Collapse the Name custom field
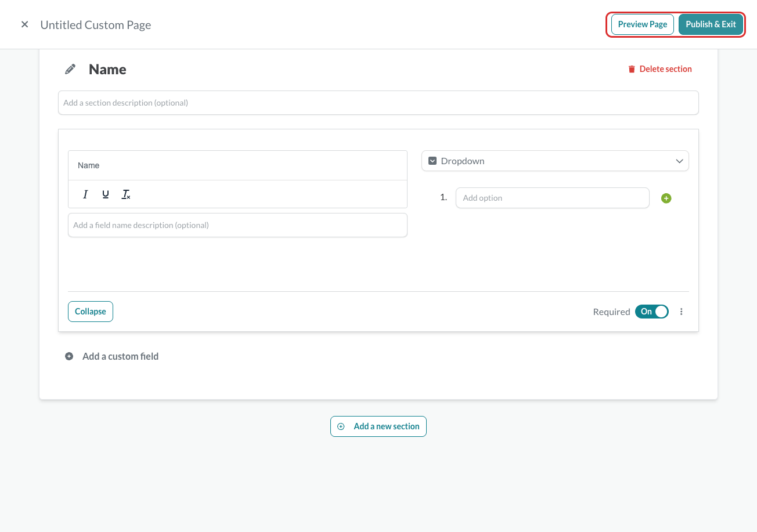The height and width of the screenshot is (532, 757). [x=91, y=312]
